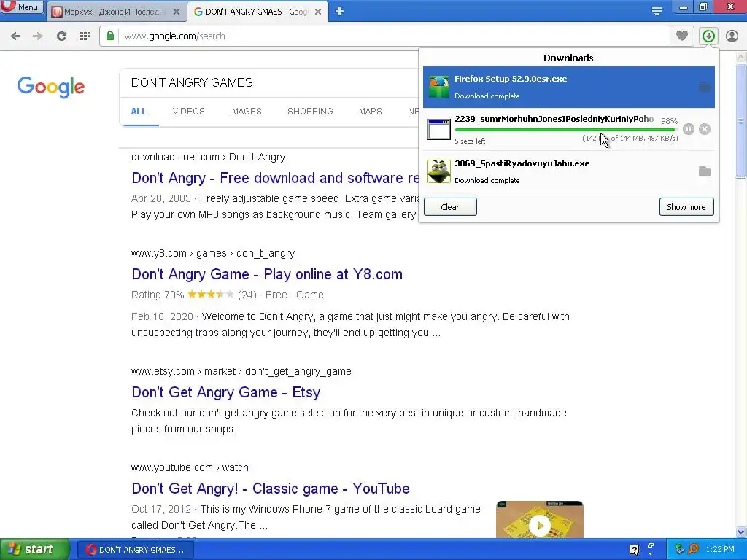
Task: Go to Google homepage via logo
Action: 51,87
